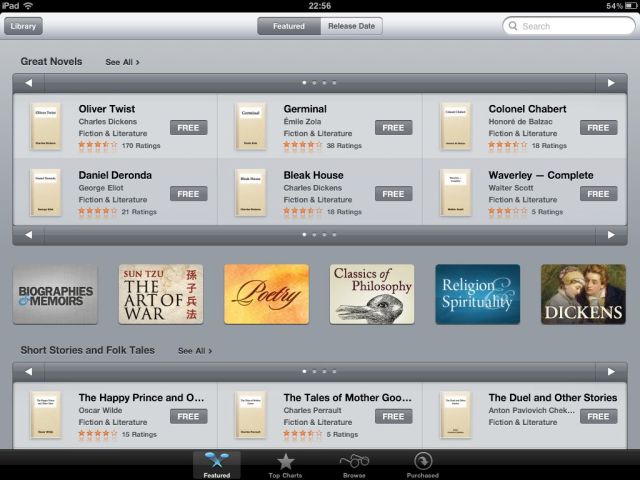Select the Featured segment at top

[289, 26]
